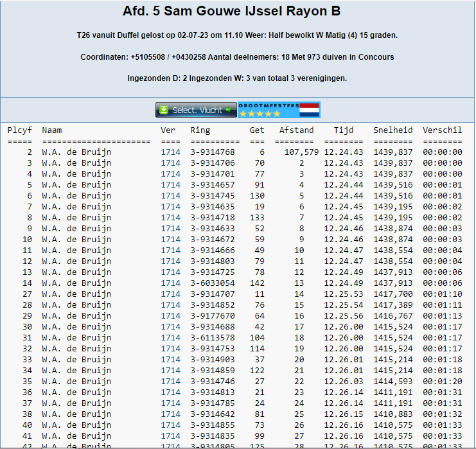Click ring number 3-9314746
The width and height of the screenshot is (476, 449).
[213, 382]
